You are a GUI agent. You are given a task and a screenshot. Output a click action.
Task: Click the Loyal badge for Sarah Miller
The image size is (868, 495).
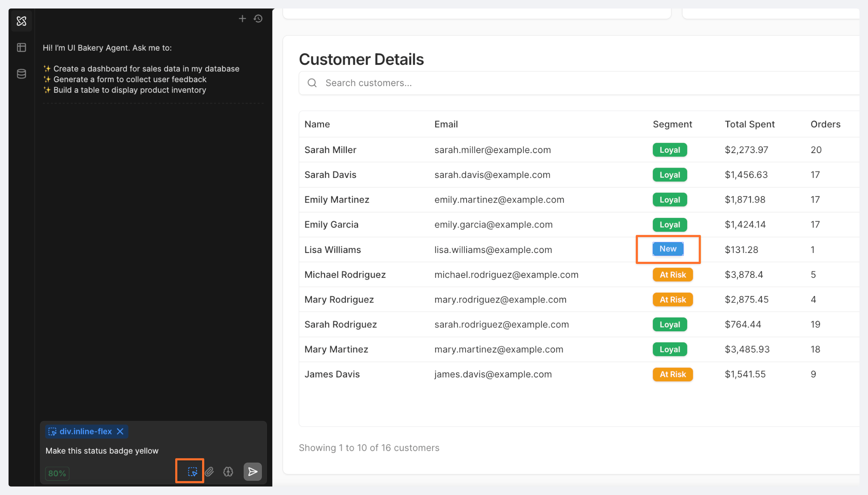[669, 150]
